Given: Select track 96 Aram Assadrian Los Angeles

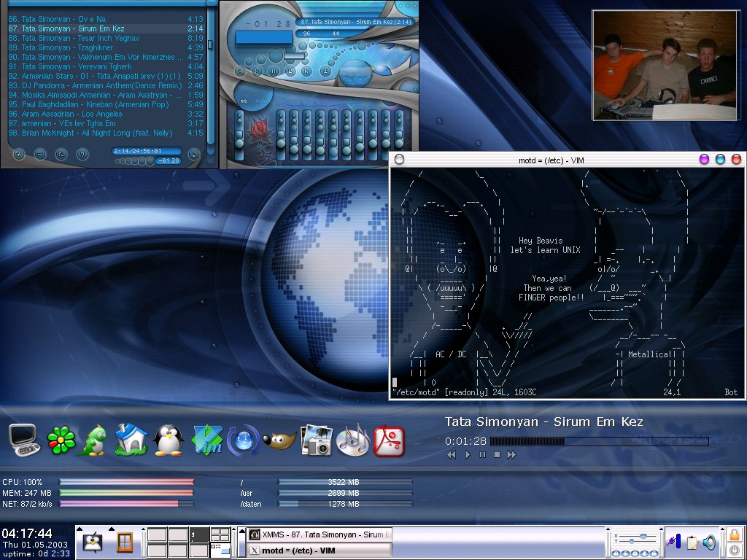Looking at the screenshot, I should 106,114.
